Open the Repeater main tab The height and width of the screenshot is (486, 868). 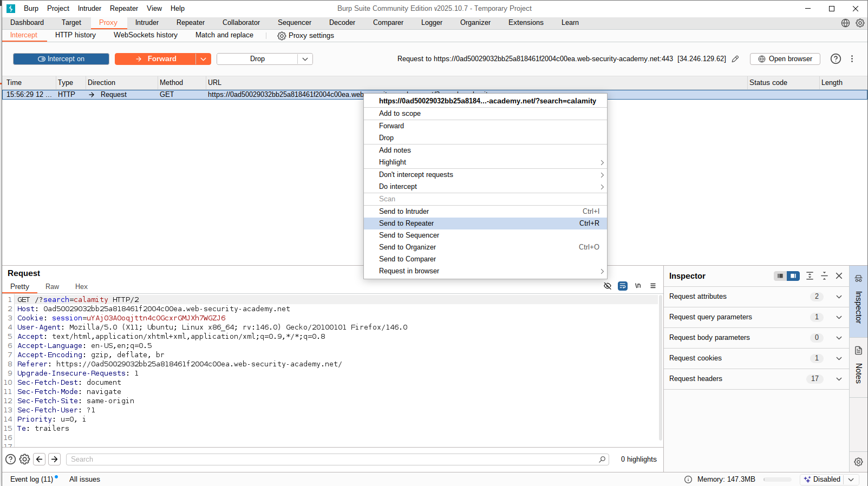(191, 23)
